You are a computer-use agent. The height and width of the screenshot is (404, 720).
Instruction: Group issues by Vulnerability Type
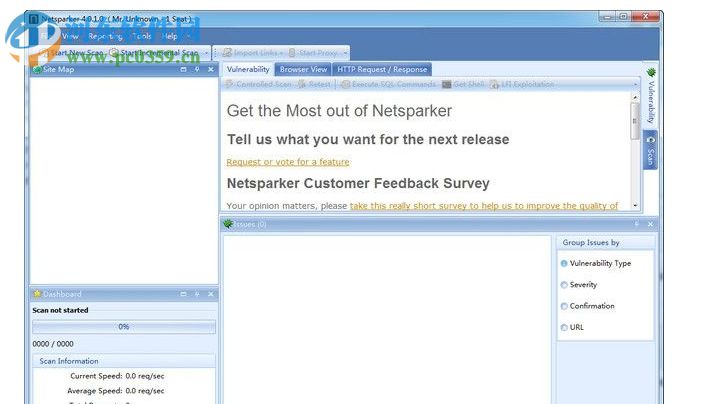[x=596, y=263]
